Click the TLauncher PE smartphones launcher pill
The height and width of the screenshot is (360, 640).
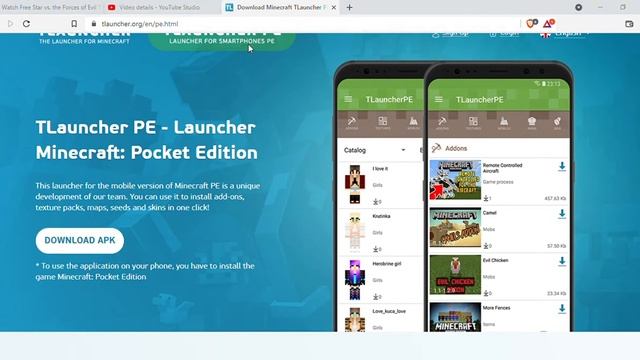tap(222, 41)
